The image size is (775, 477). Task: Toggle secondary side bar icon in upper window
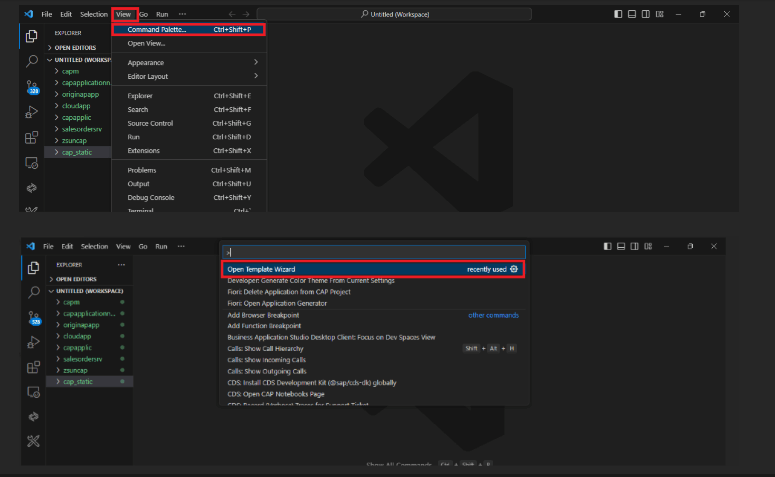646,14
